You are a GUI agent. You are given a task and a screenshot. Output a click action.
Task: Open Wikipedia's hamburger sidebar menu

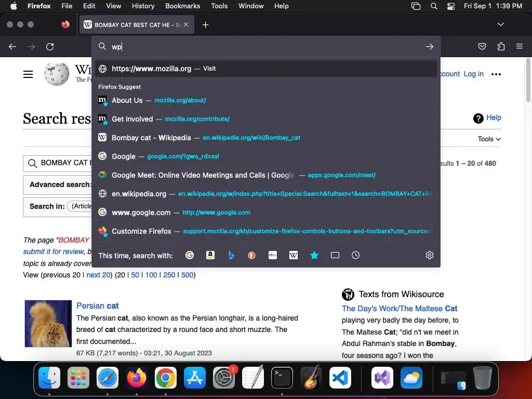[28, 74]
